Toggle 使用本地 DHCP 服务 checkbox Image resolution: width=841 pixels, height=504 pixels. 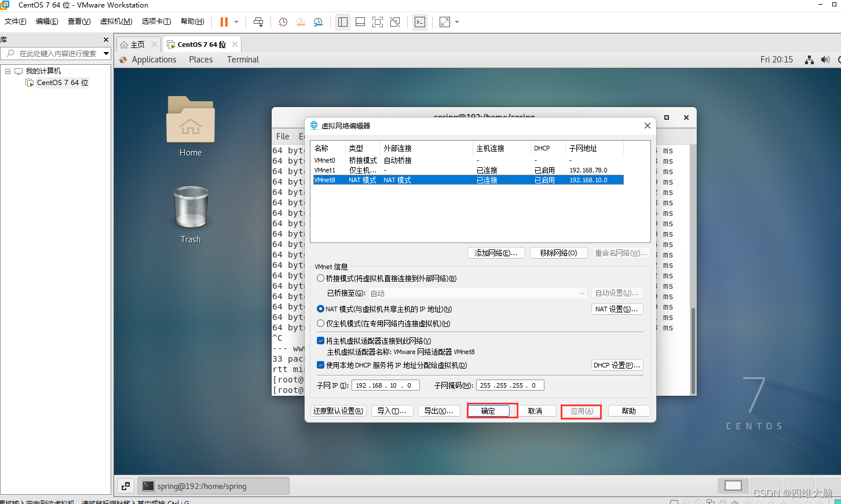320,365
